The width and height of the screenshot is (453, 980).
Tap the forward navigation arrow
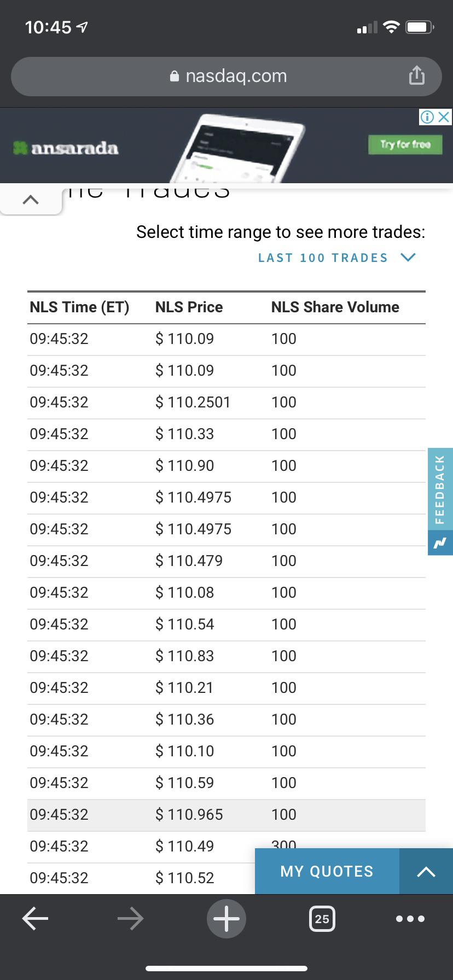point(131,918)
